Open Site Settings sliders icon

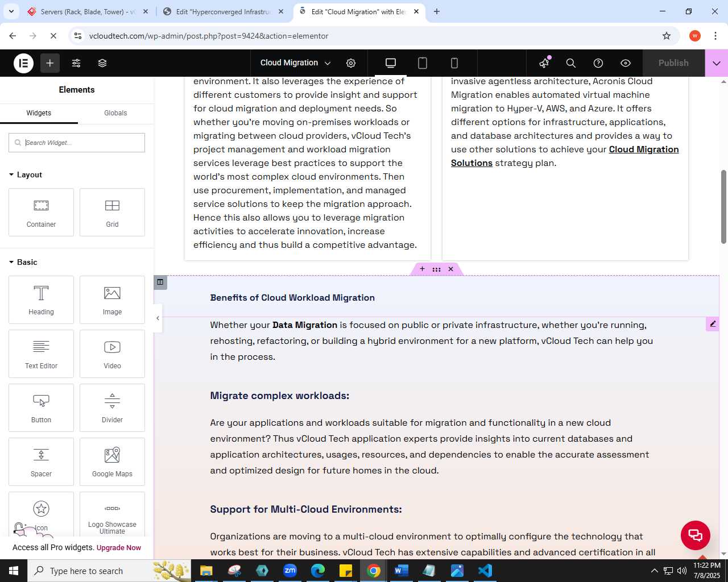tap(76, 63)
